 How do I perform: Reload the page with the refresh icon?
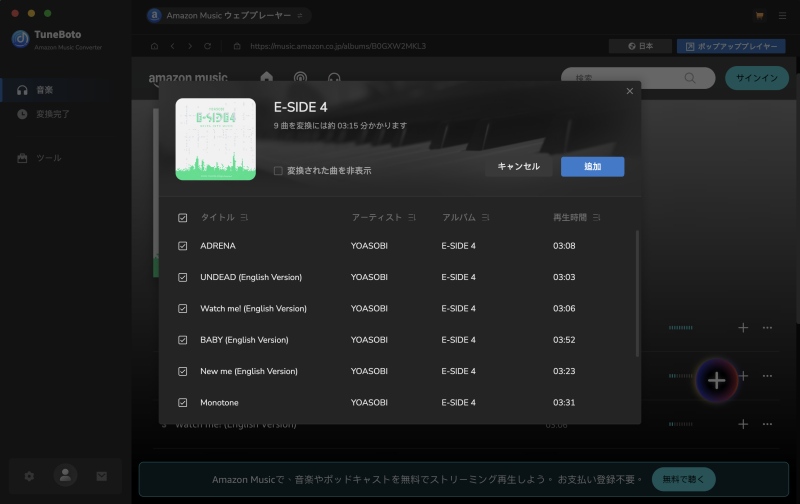[207, 46]
